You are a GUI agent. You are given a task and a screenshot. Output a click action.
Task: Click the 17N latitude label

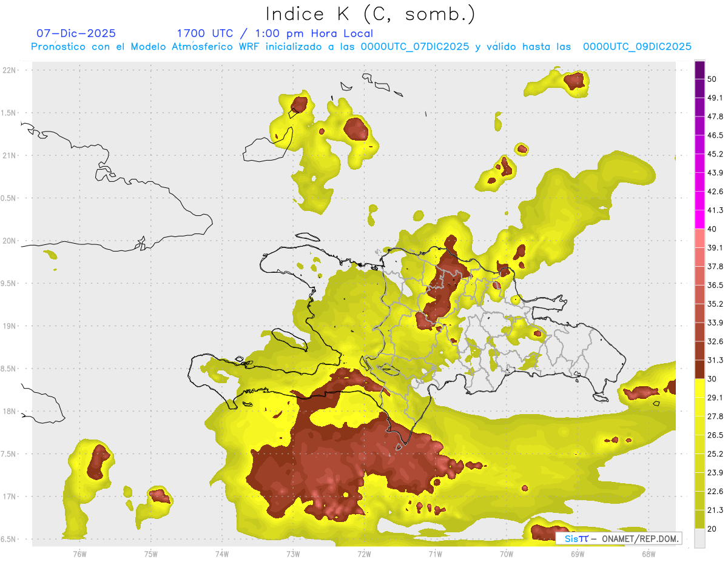pyautogui.click(x=9, y=497)
